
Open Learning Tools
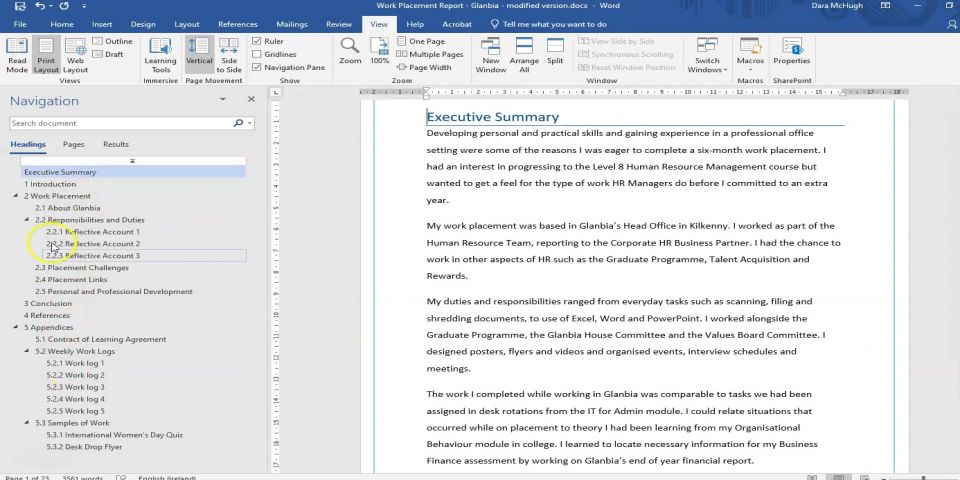coord(160,56)
